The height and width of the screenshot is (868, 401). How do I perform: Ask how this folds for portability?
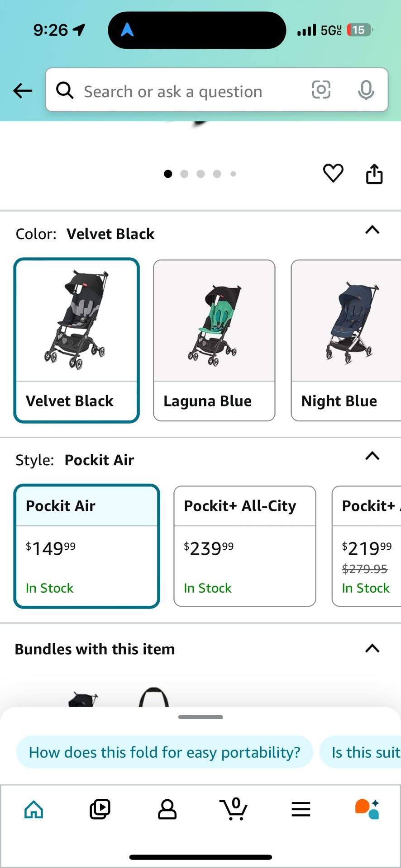(x=164, y=752)
